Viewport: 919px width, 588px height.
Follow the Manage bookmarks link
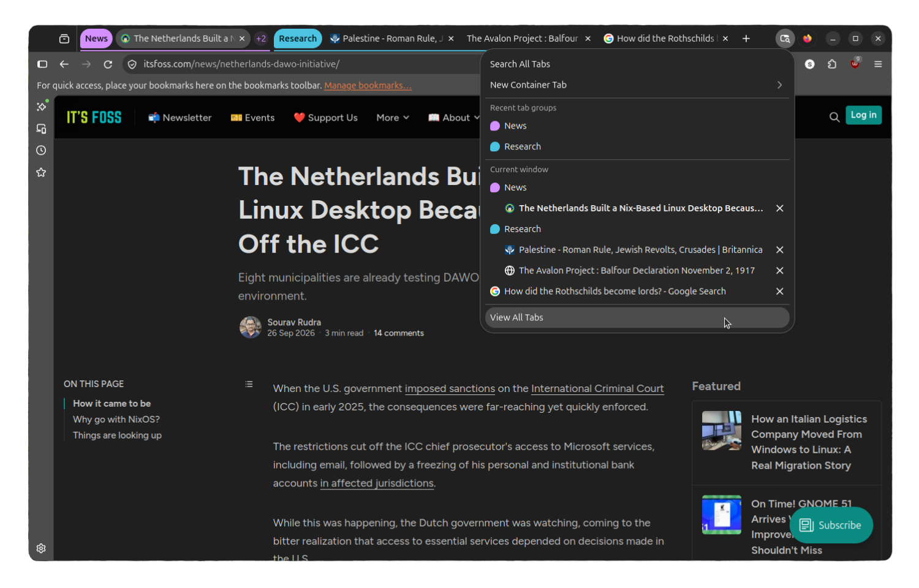(368, 86)
